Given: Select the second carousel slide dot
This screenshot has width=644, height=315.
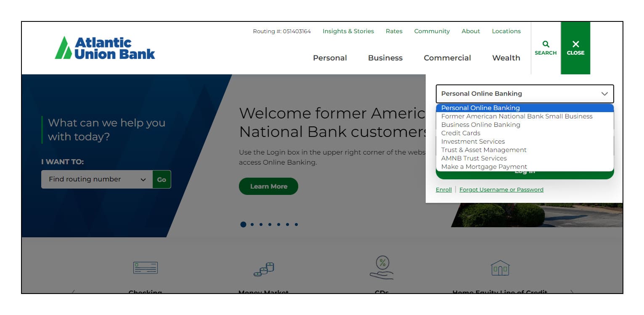Looking at the screenshot, I should [252, 224].
